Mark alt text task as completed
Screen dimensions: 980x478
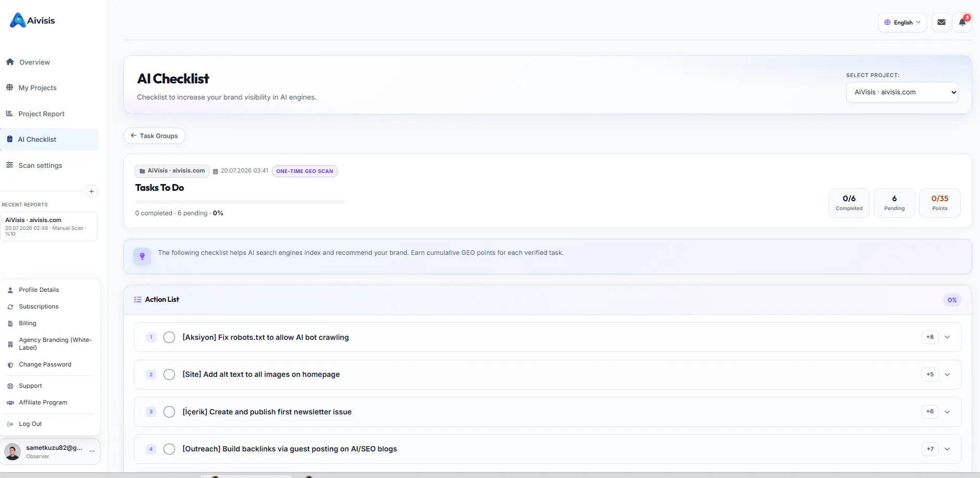[x=169, y=375]
